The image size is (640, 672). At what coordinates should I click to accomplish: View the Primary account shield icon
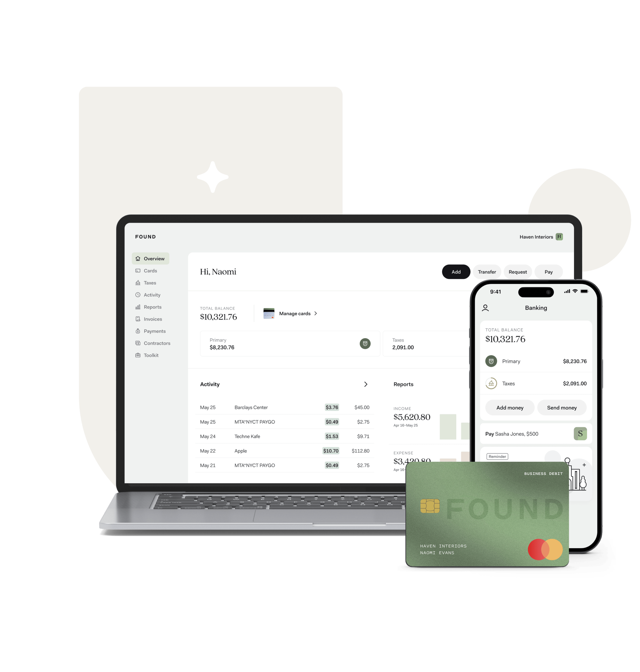click(x=364, y=347)
